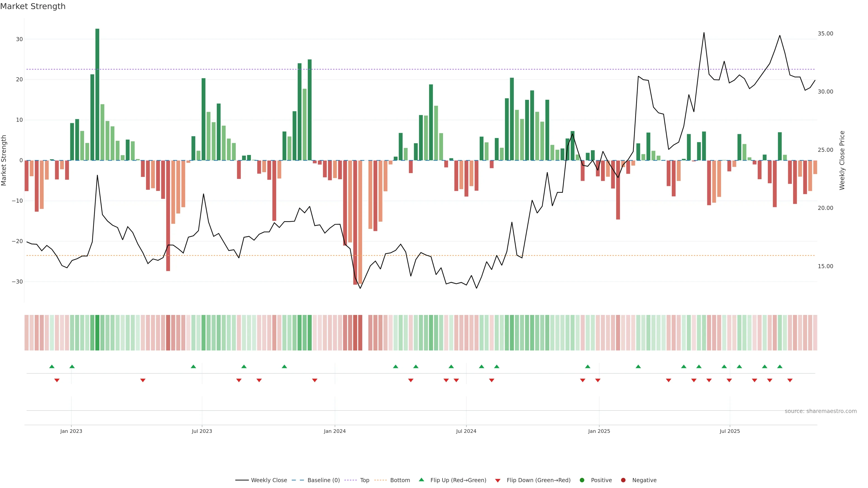Click the Weekly Close Price axis title
Viewport: 868px width, 488px height.
click(x=842, y=160)
